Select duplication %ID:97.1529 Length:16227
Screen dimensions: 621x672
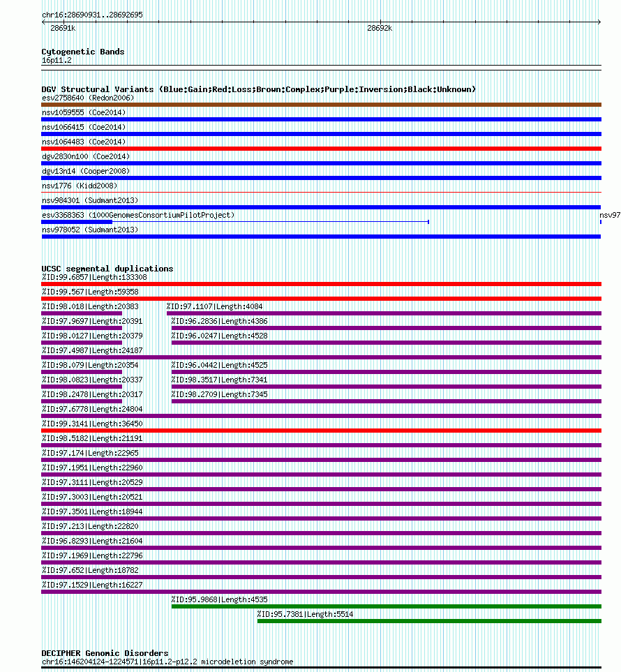point(92,585)
